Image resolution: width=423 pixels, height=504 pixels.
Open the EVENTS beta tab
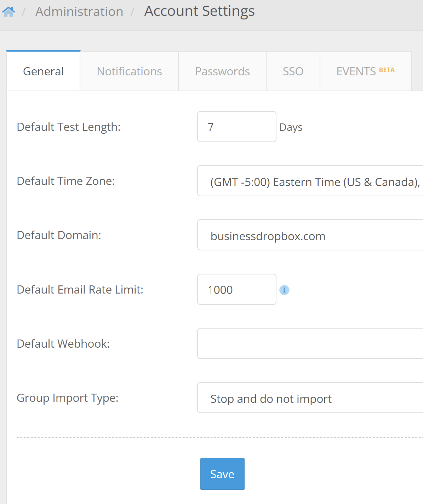pyautogui.click(x=365, y=71)
